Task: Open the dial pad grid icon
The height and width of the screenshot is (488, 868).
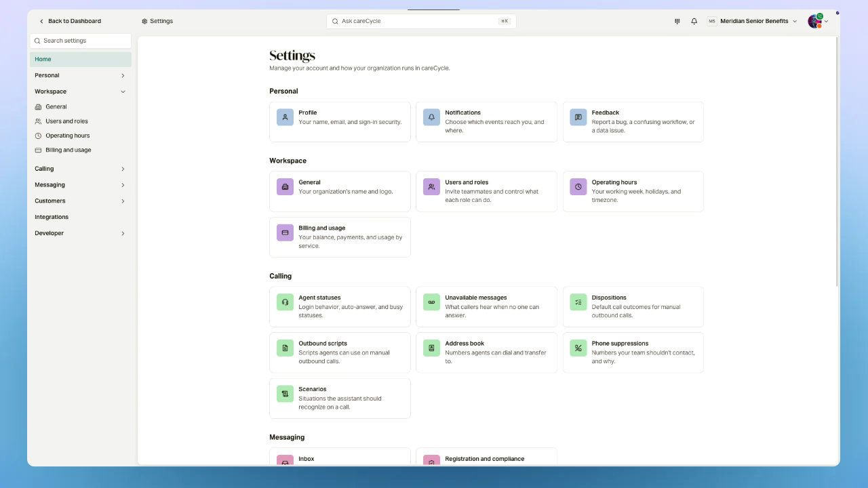Action: point(677,21)
